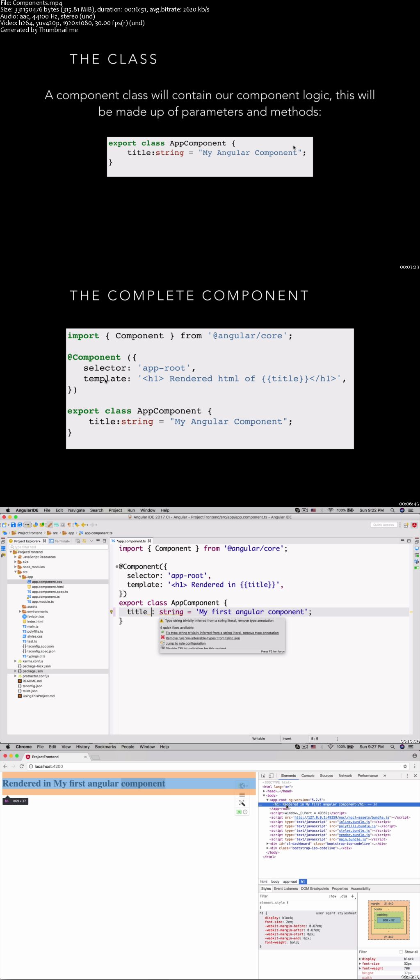The width and height of the screenshot is (420, 980).
Task: Select app.component.html in Project Explorer
Action: pyautogui.click(x=48, y=587)
